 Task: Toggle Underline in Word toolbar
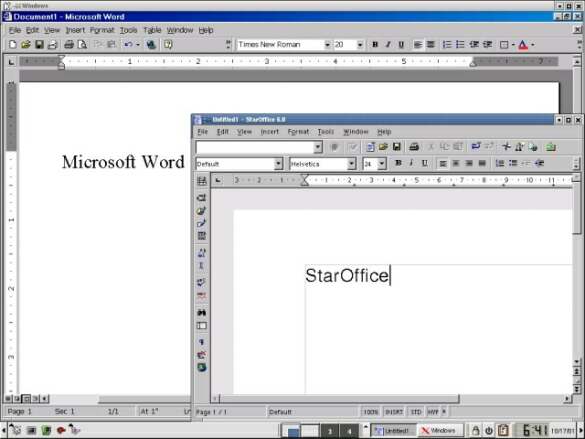click(x=401, y=45)
